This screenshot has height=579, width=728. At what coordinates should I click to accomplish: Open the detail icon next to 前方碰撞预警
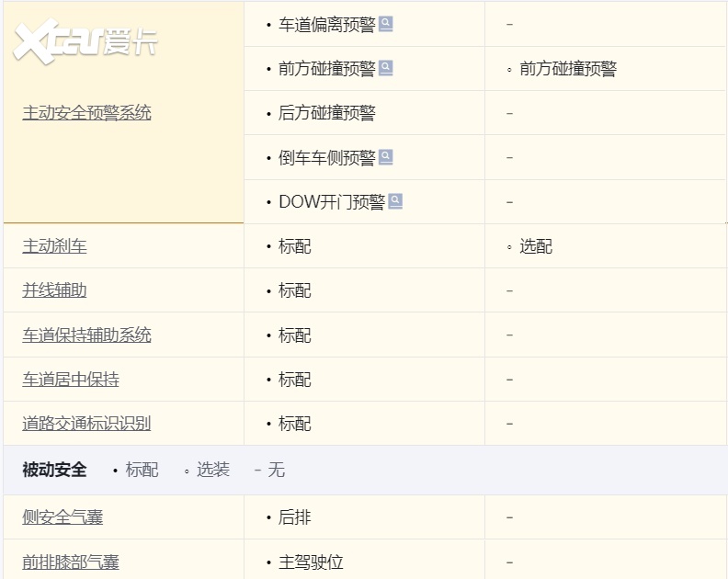386,68
